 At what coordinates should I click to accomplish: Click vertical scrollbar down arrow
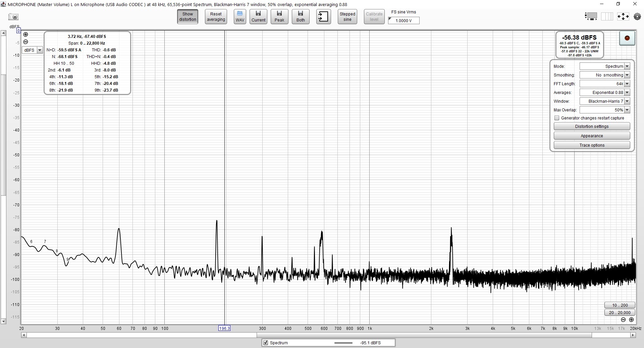(3, 321)
